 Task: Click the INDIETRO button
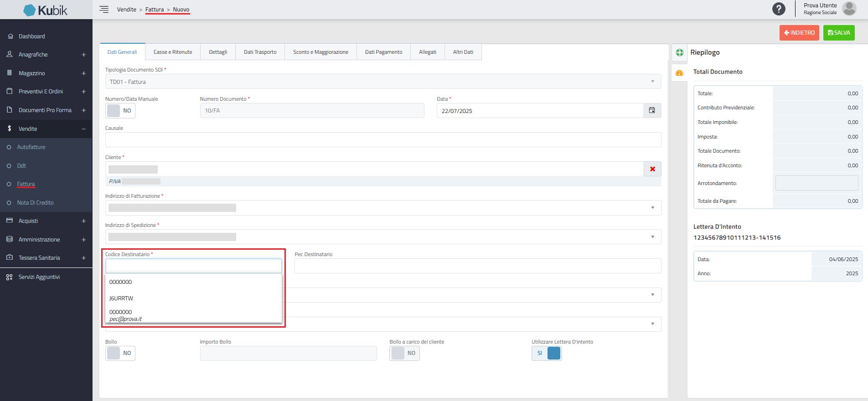click(799, 33)
